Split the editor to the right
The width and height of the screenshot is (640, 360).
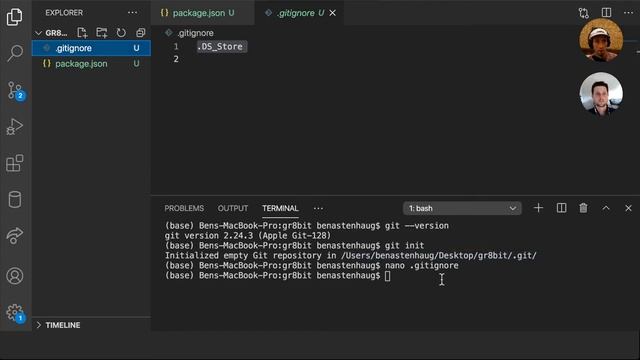(607, 13)
